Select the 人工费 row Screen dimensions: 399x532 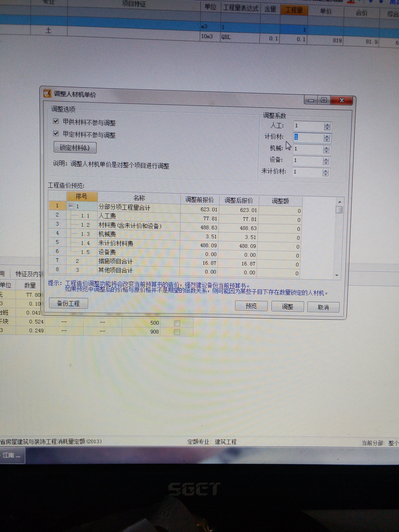[x=175, y=217]
